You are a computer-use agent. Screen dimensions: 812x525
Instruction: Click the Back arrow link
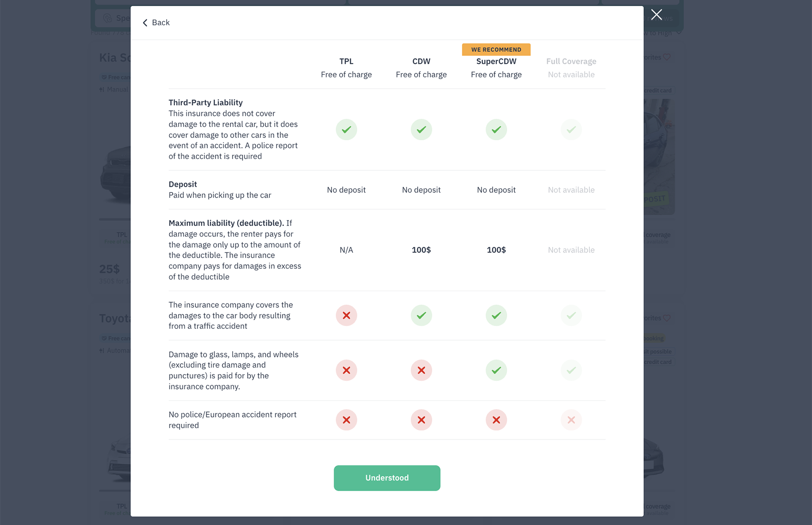coord(156,22)
